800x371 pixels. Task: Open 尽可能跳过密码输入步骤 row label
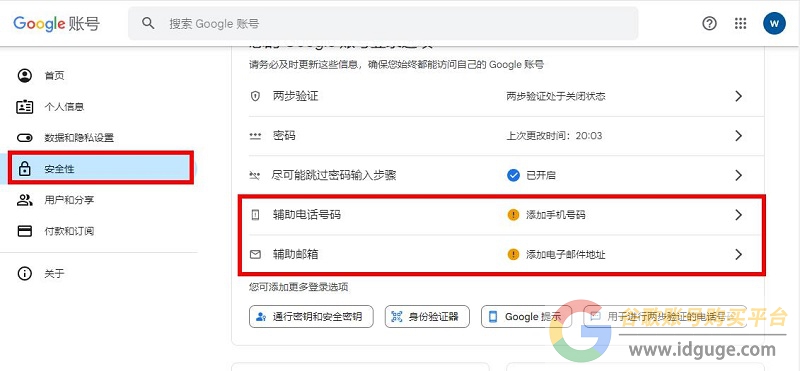(334, 176)
